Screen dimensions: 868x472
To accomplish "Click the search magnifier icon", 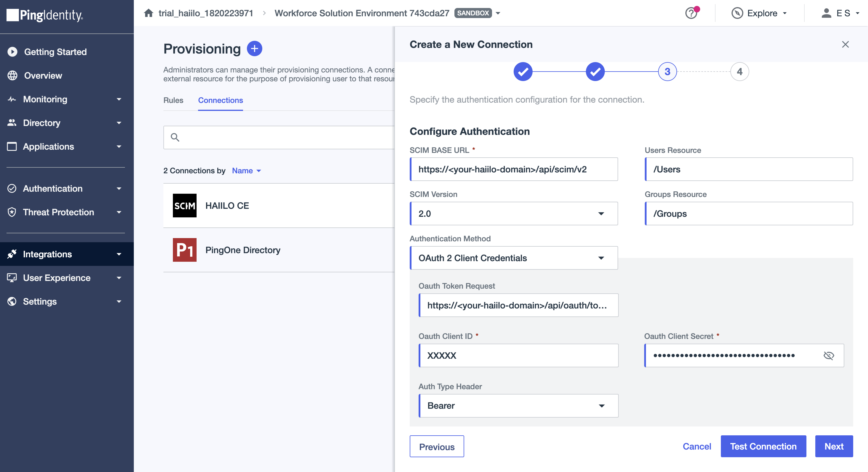I will 175,137.
